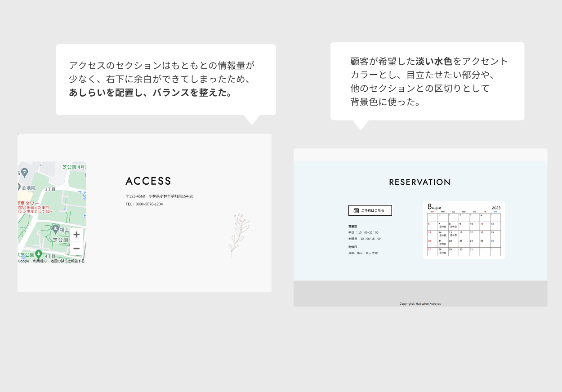Open the 利用規約 terms link on map
The width and height of the screenshot is (562, 392).
(x=40, y=261)
